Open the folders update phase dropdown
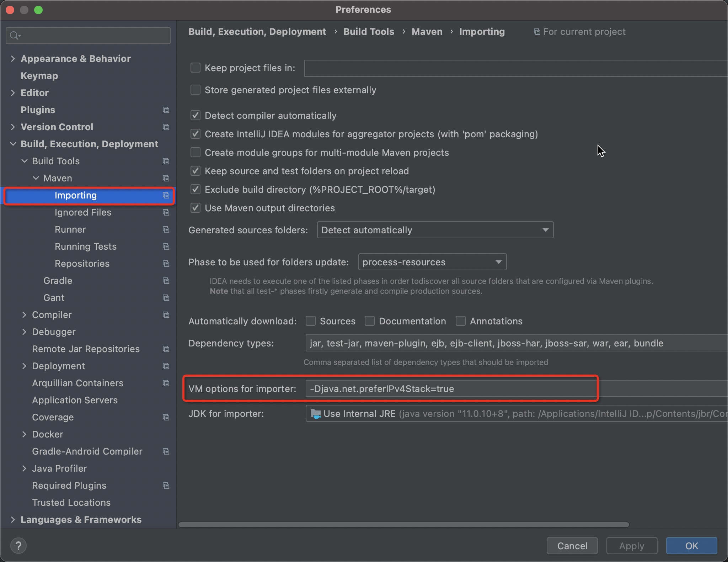Image resolution: width=728 pixels, height=562 pixels. point(498,262)
